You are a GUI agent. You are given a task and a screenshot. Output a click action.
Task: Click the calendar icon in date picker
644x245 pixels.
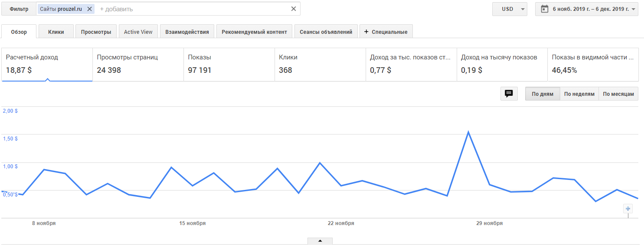point(545,9)
